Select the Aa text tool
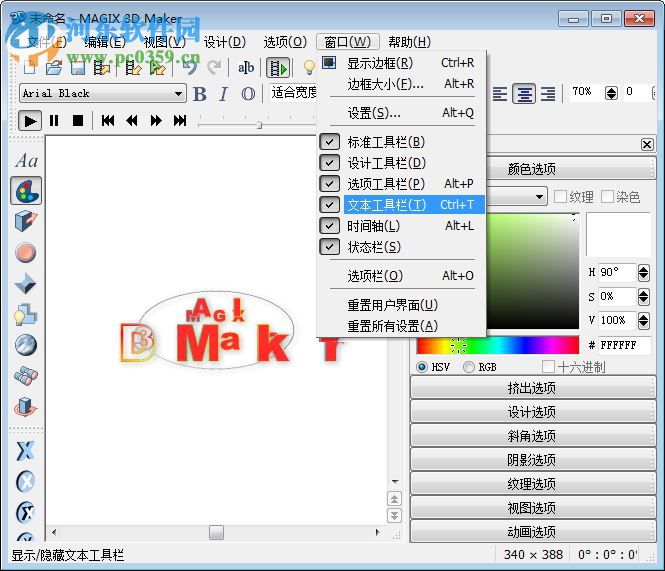This screenshot has height=571, width=665. (26, 160)
